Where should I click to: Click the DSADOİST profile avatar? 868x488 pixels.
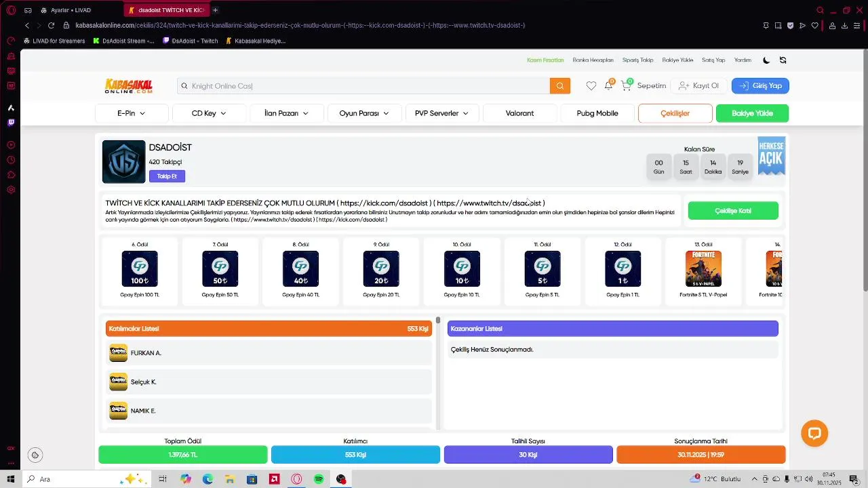123,162
